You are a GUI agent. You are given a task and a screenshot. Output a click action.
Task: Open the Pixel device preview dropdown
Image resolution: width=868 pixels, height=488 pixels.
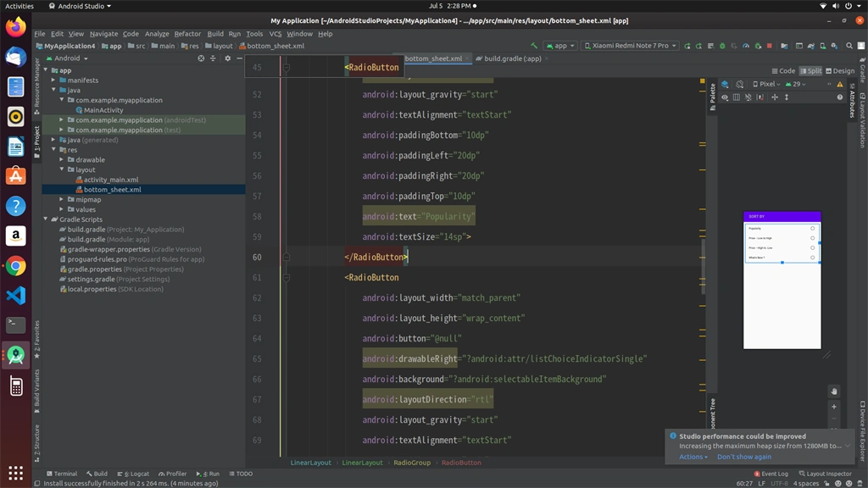pos(766,84)
